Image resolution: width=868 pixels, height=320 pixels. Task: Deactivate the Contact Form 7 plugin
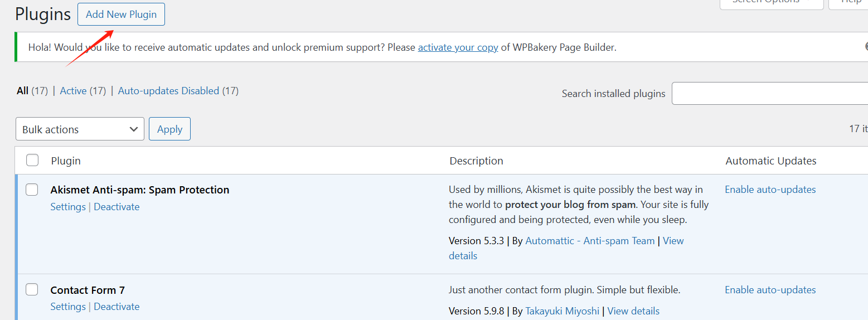tap(117, 307)
